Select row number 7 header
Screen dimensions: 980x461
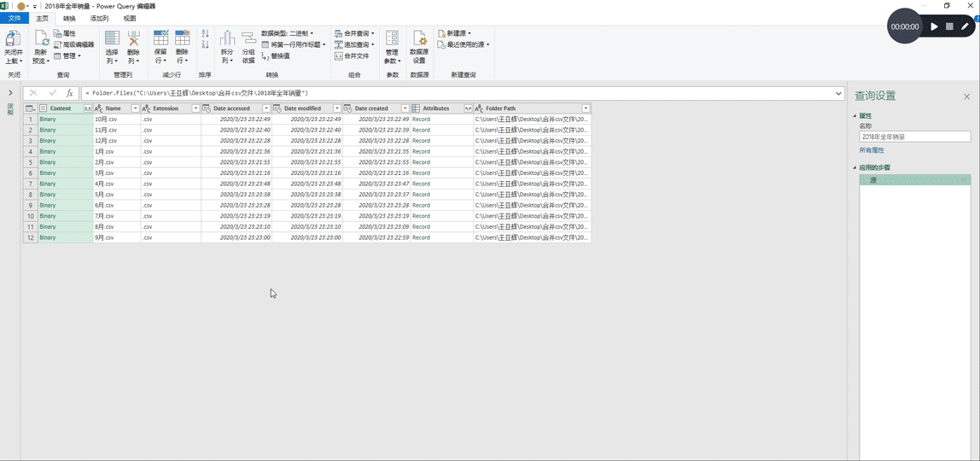29,184
